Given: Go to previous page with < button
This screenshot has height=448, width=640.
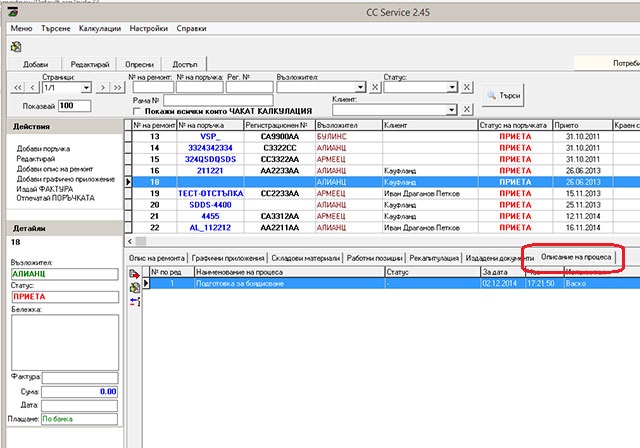Looking at the screenshot, I should (32, 88).
